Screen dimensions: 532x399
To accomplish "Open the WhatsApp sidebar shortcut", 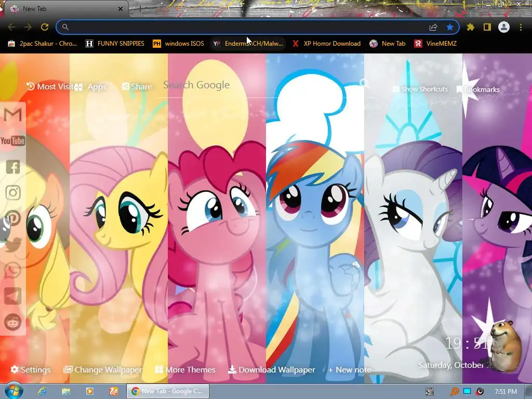I will click(13, 270).
